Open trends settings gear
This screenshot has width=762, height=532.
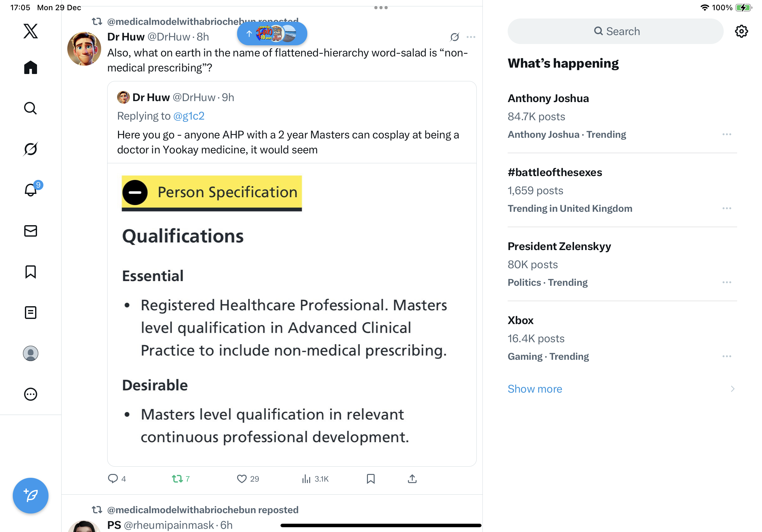coord(741,31)
